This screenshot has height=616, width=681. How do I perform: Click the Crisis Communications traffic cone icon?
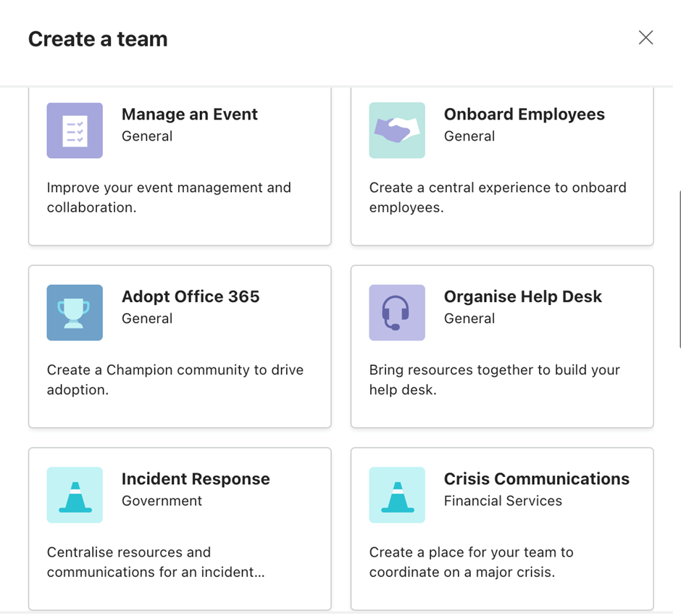click(397, 495)
